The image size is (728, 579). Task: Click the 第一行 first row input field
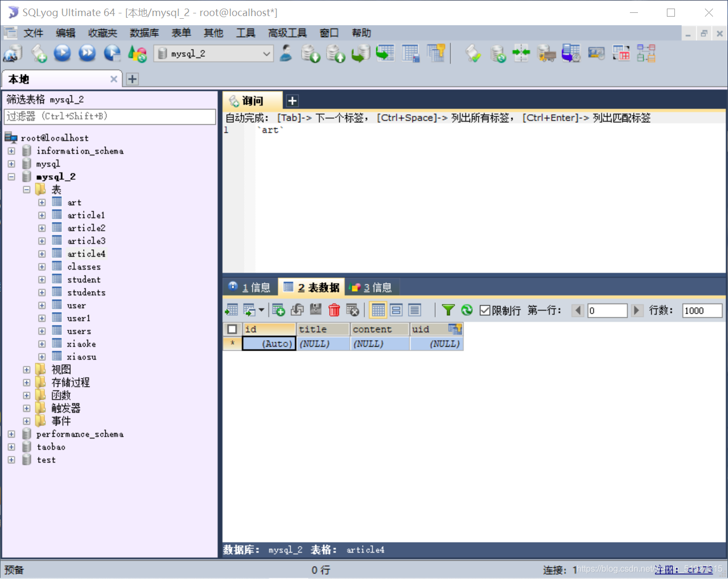click(607, 310)
